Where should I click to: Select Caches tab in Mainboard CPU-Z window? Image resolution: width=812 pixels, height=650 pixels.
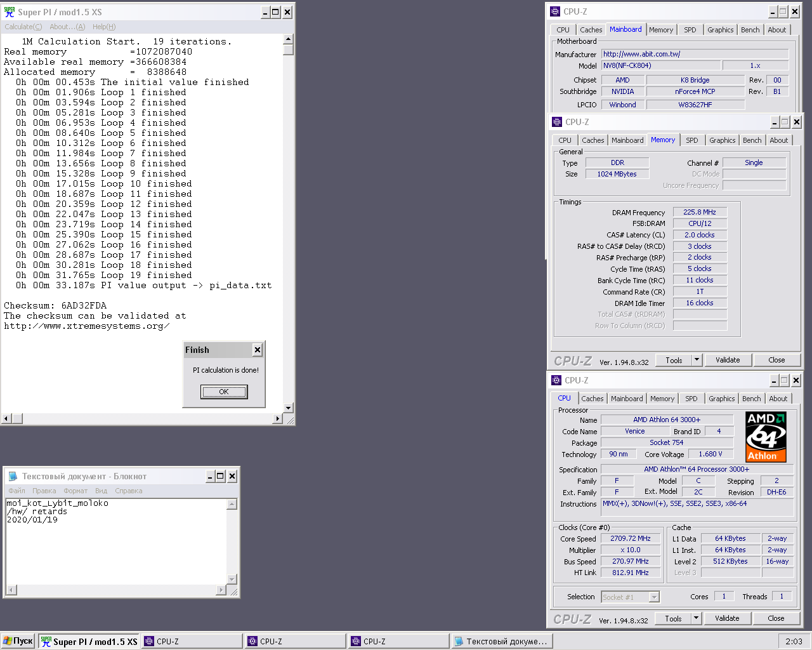click(591, 30)
